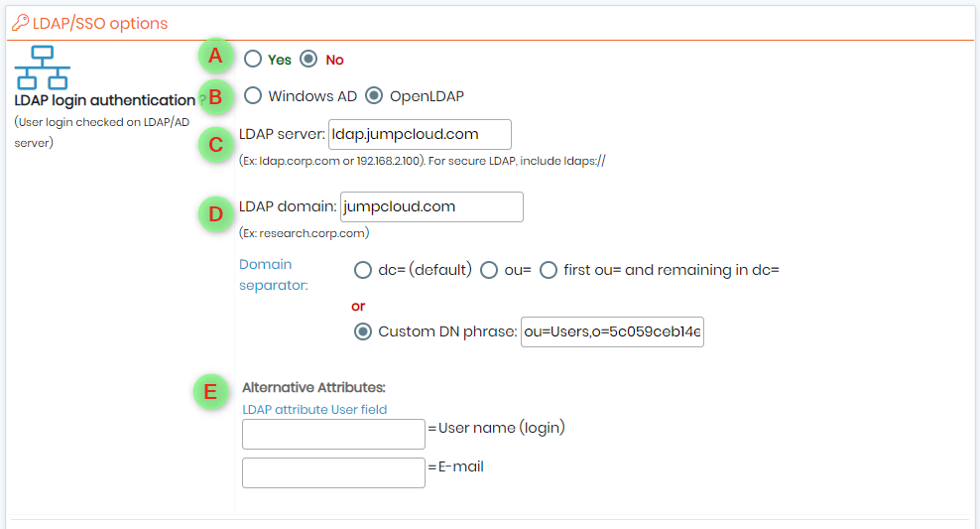Viewport: 980px width, 529px height.
Task: Select dc= (default) domain separator
Action: click(x=362, y=270)
